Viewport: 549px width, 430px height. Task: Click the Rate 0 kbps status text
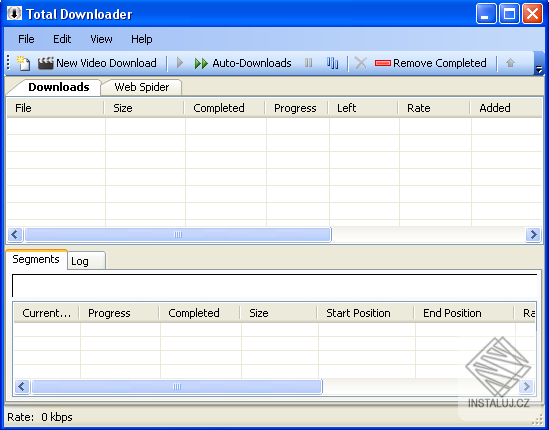pos(40,417)
